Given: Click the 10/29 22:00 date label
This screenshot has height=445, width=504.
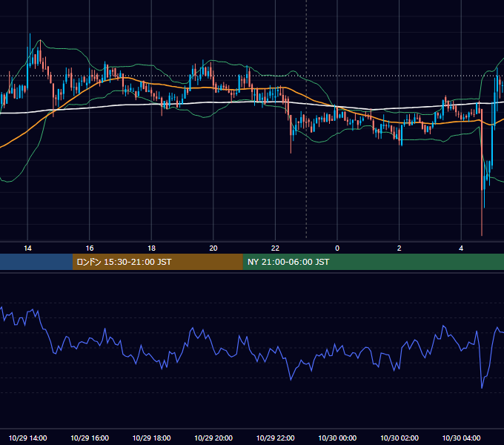Looking at the screenshot, I should 275,438.
